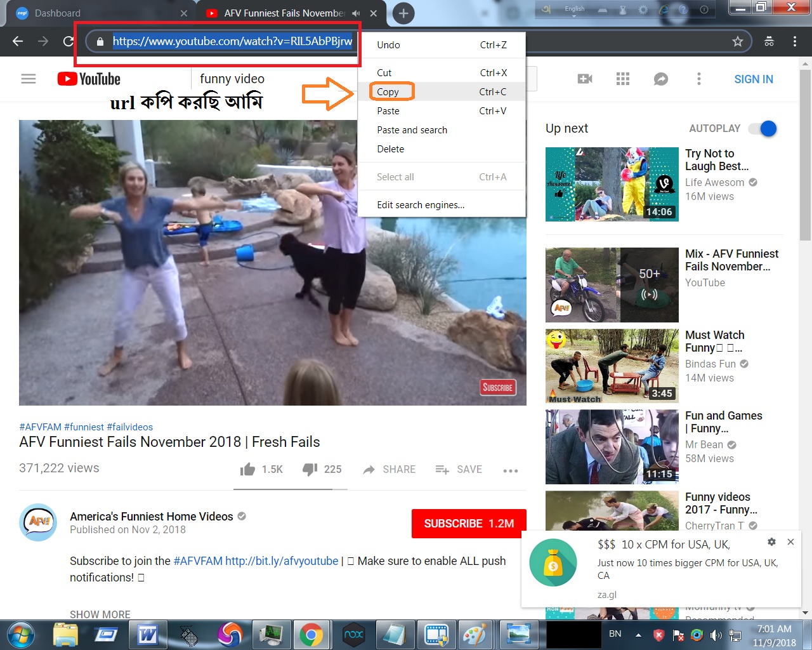Save the video to a playlist
The width and height of the screenshot is (812, 650).
(459, 469)
